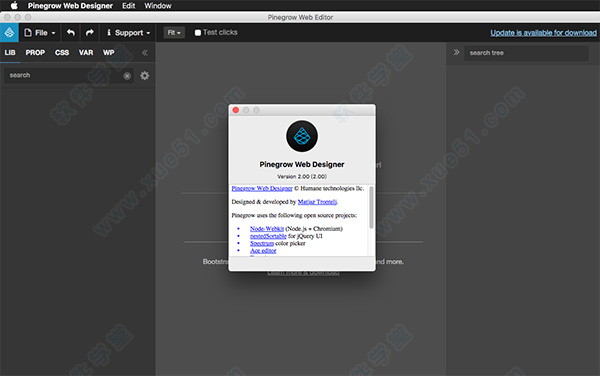This screenshot has height=376, width=600.
Task: Click the Pinegrow pinecone logo button
Action: (9, 33)
